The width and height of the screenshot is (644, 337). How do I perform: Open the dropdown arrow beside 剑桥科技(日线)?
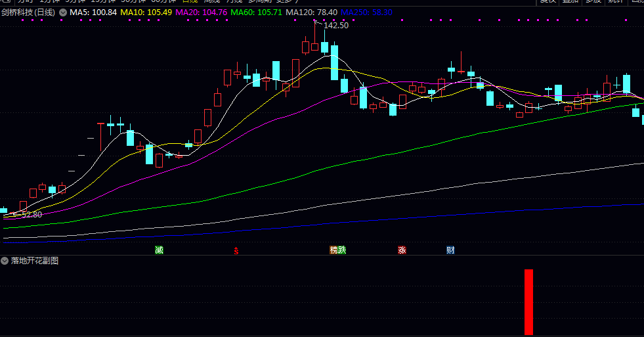63,12
